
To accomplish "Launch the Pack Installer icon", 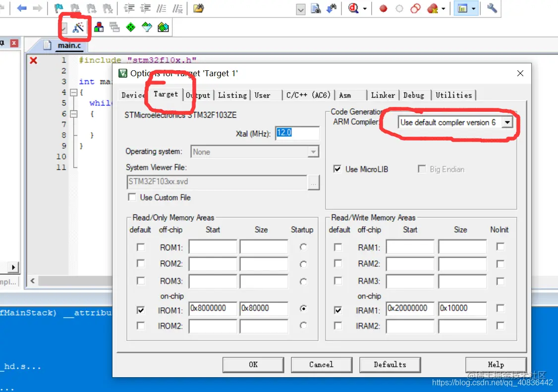I will pos(163,27).
